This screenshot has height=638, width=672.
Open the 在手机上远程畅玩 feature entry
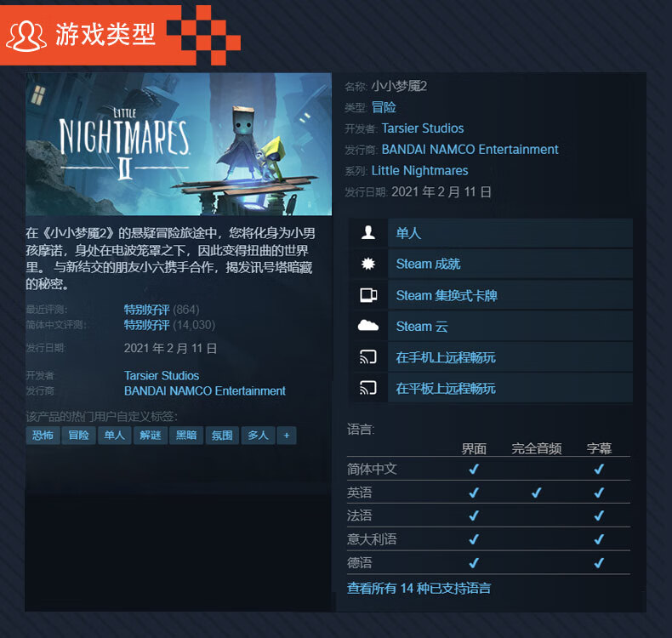click(510, 357)
